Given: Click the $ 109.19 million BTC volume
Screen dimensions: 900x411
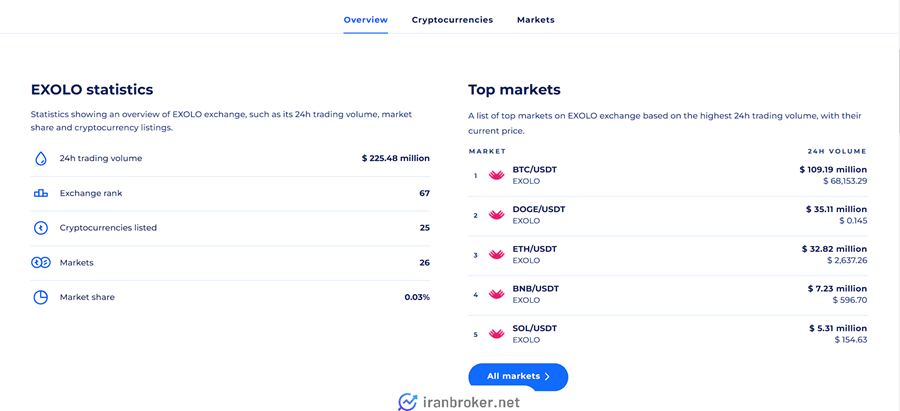Looking at the screenshot, I should 833,170.
